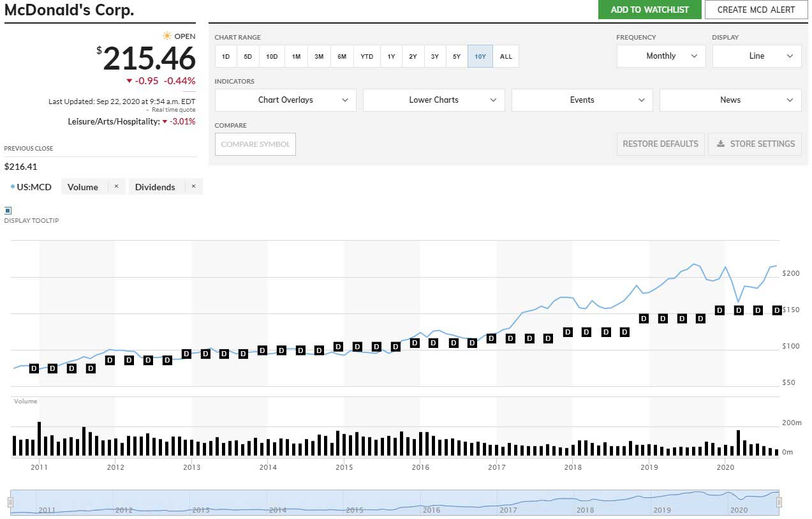This screenshot has width=812, height=519.
Task: Switch to the 2Y range
Action: tap(413, 56)
